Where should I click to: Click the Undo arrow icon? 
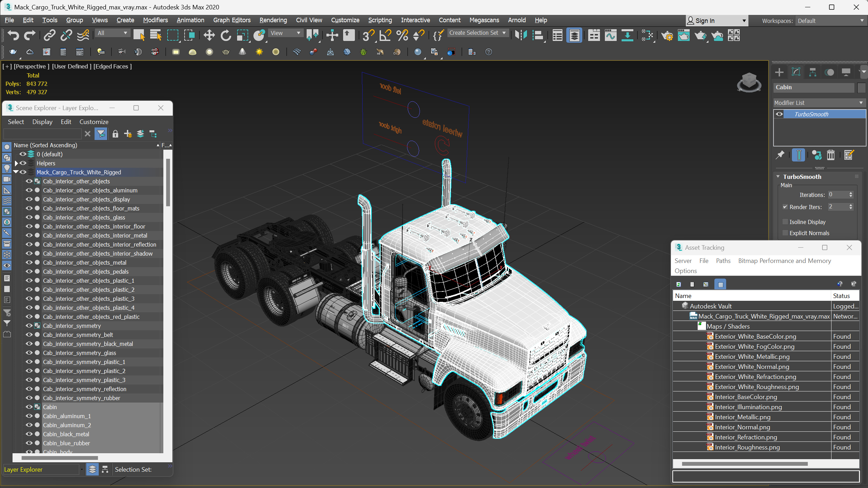tap(13, 35)
